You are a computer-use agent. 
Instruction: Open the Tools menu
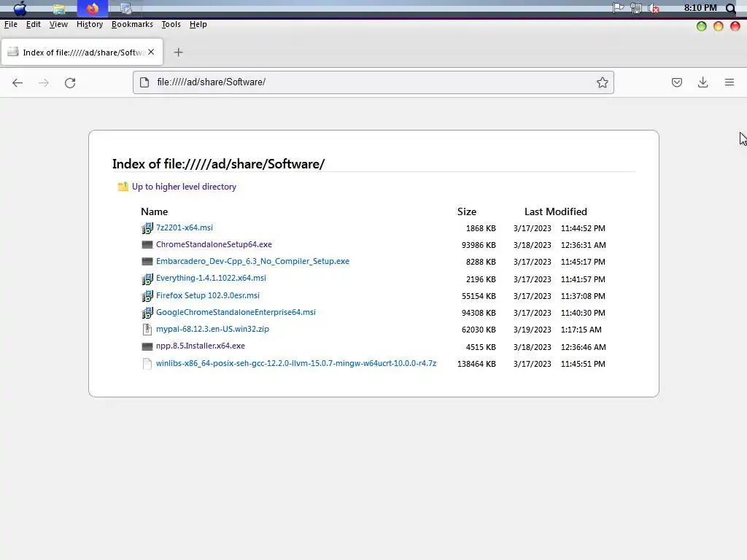pos(171,24)
